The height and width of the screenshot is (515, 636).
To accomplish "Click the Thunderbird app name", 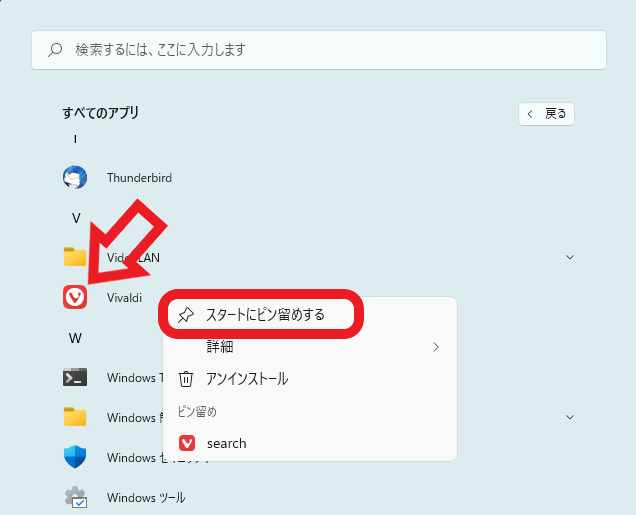I will tap(139, 178).
